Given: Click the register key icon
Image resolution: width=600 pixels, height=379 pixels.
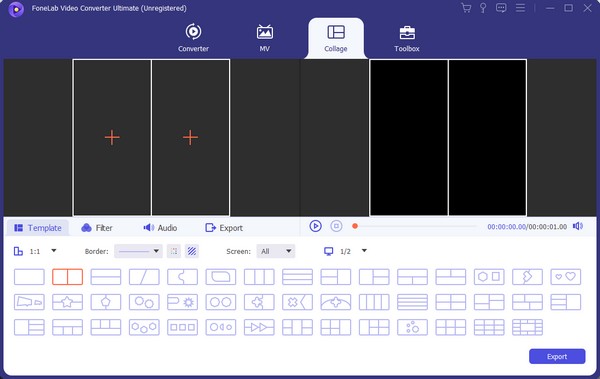Looking at the screenshot, I should pos(483,8).
